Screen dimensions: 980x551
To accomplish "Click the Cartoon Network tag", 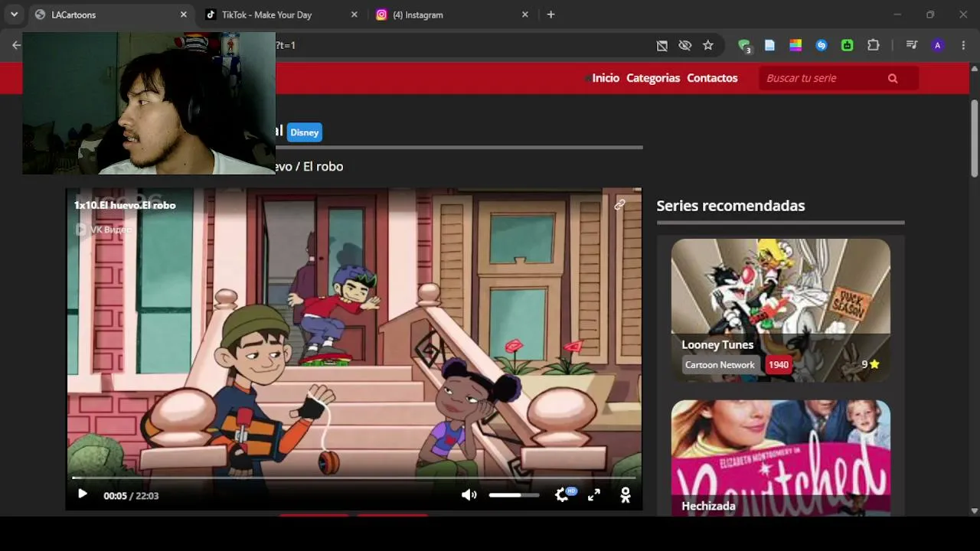I will 720,365.
